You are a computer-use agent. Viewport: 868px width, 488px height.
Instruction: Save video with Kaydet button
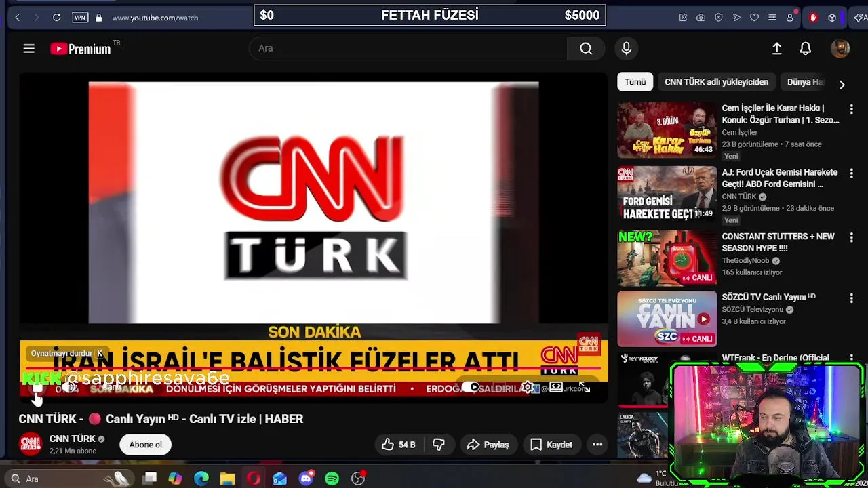(551, 445)
